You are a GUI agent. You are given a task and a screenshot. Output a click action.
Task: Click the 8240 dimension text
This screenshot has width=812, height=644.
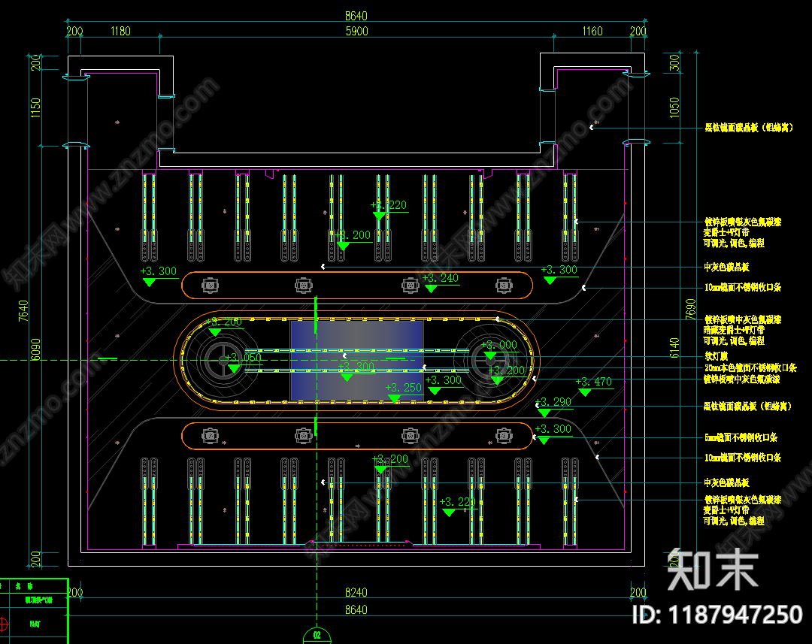point(356,592)
